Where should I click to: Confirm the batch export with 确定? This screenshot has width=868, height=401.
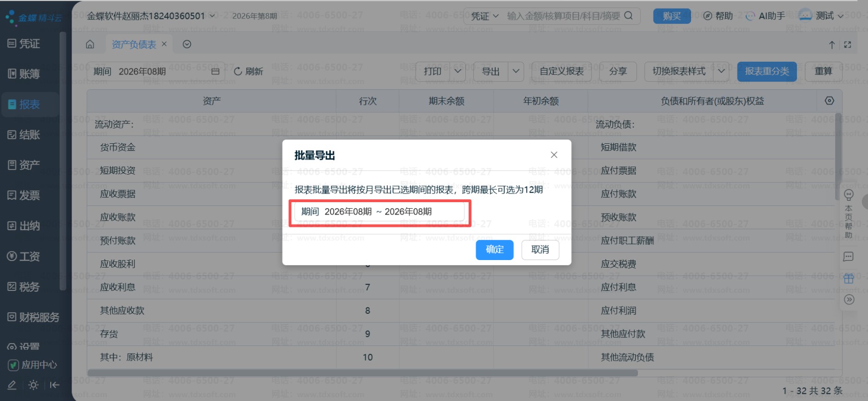click(494, 250)
